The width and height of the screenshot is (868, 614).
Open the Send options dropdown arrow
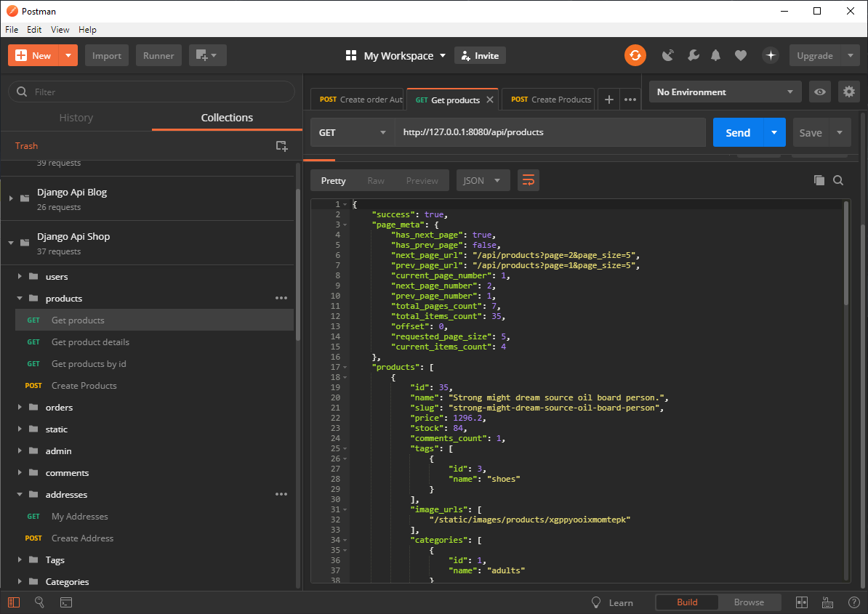pos(774,132)
